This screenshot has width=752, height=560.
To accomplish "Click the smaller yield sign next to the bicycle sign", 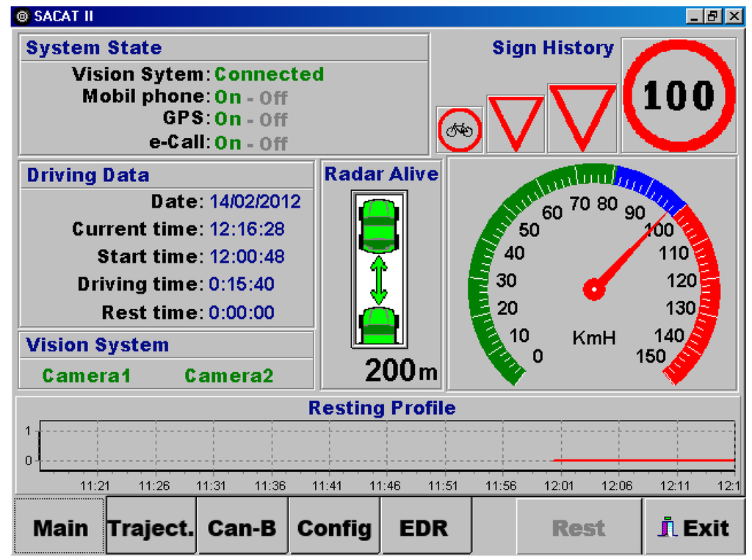I will pos(516,122).
